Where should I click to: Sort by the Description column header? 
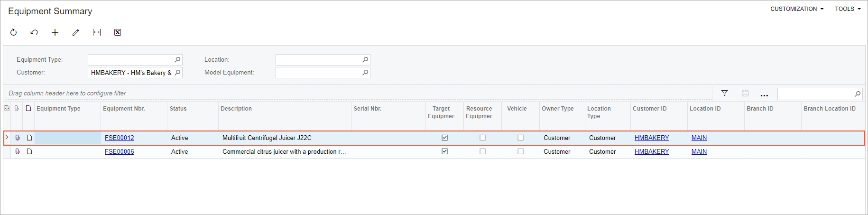point(236,109)
